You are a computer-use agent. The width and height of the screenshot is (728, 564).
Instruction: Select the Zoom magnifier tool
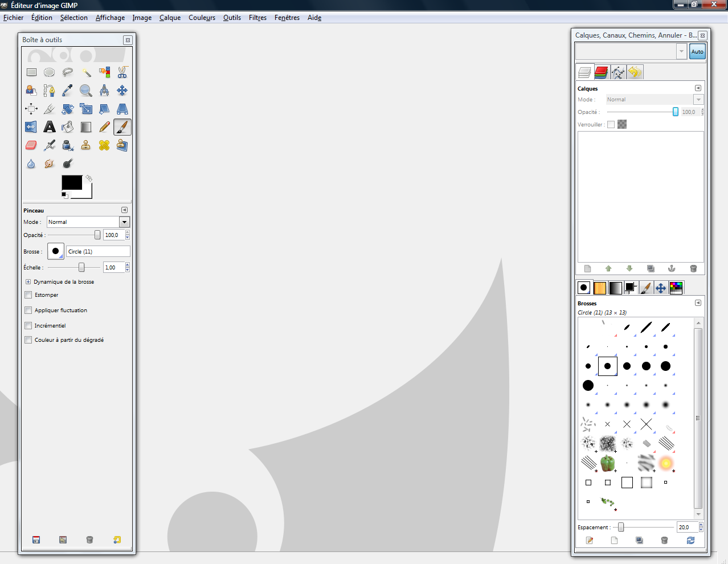pos(86,91)
